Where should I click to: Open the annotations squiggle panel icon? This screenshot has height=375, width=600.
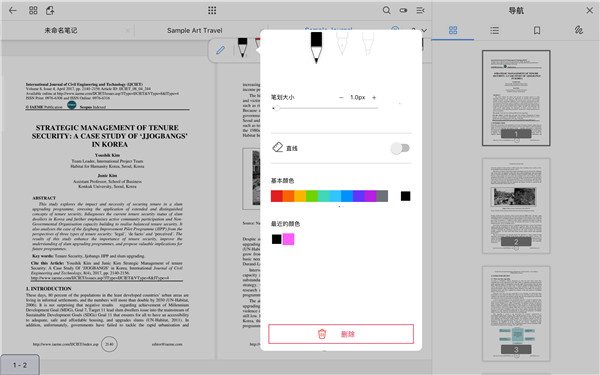pyautogui.click(x=579, y=30)
